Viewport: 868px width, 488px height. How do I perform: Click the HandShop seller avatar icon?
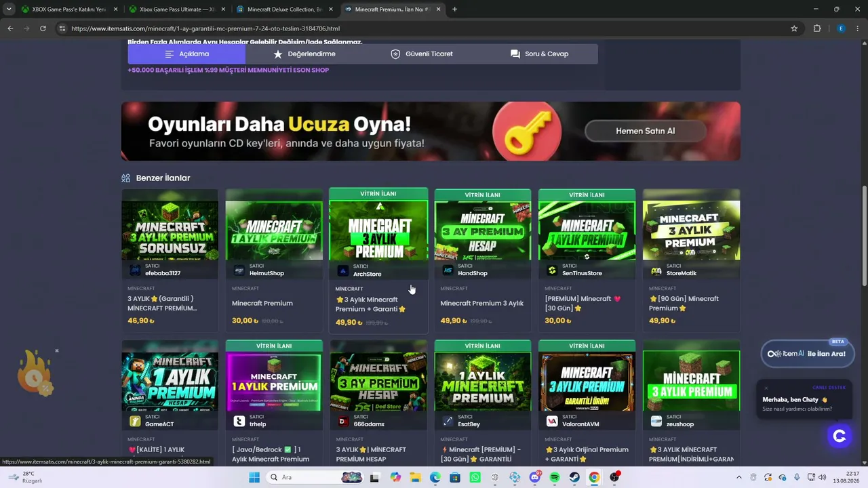click(x=448, y=270)
